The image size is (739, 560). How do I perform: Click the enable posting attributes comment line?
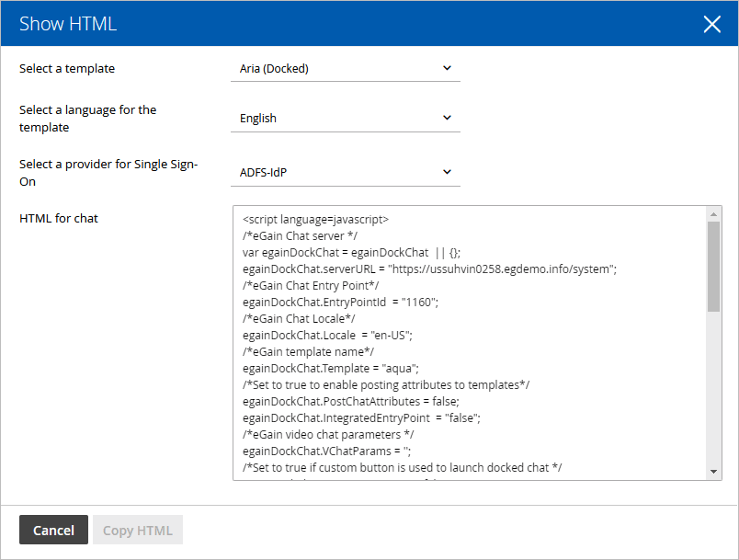(386, 385)
